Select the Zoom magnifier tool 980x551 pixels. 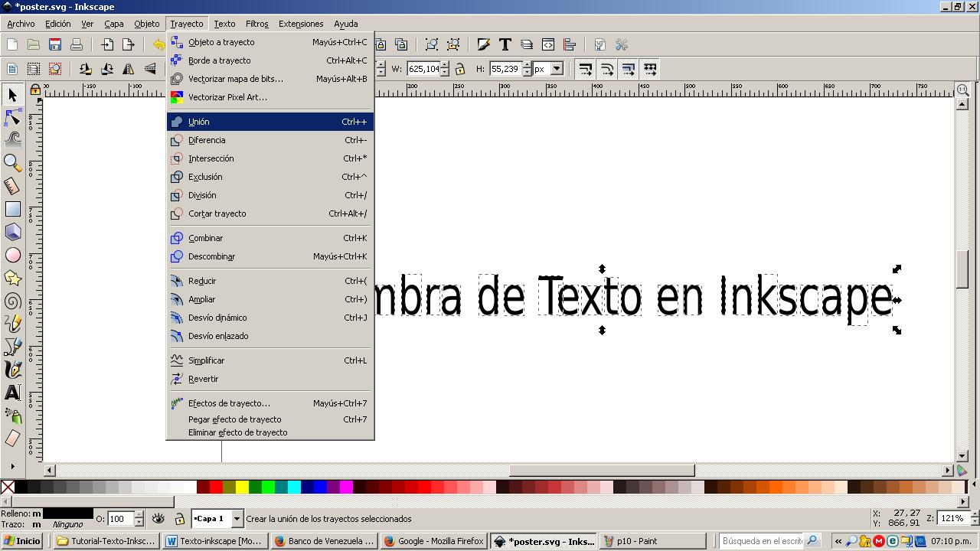[12, 162]
